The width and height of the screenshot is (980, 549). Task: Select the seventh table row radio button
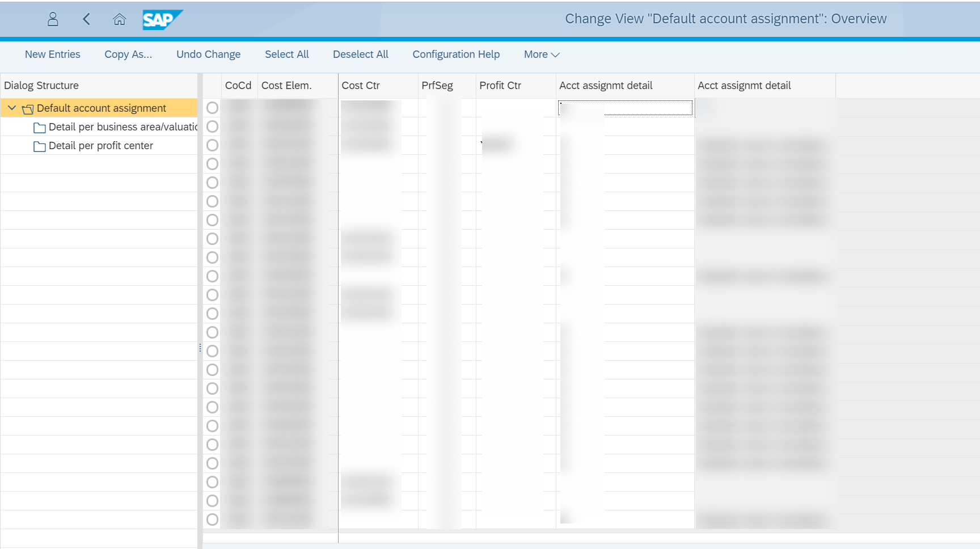click(212, 220)
